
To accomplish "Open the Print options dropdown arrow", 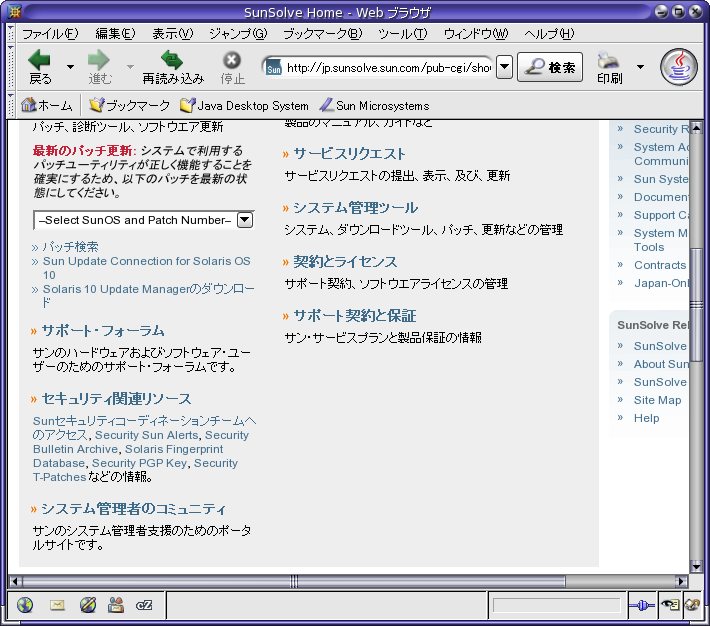I will [x=640, y=67].
